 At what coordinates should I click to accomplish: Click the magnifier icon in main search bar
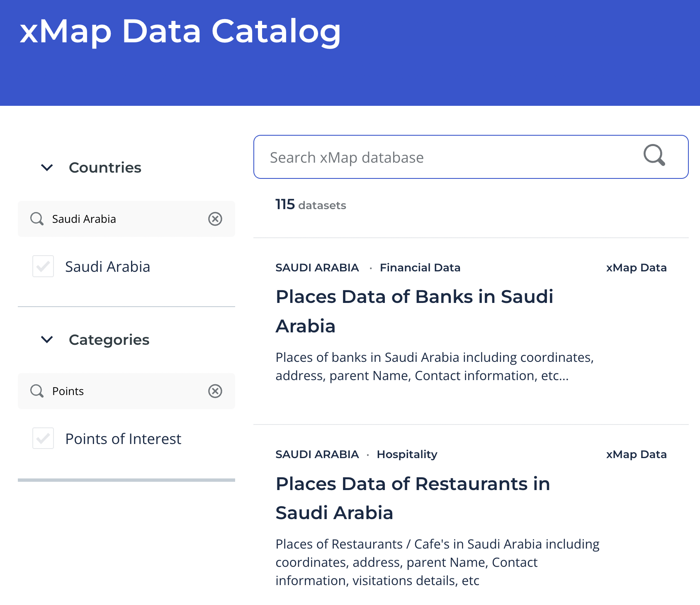[x=654, y=156]
